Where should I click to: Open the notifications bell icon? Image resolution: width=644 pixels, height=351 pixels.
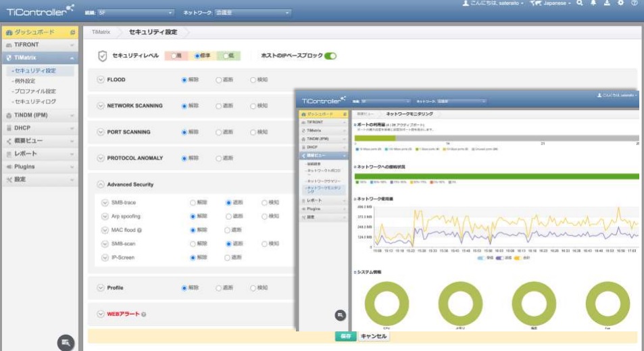tap(593, 3)
